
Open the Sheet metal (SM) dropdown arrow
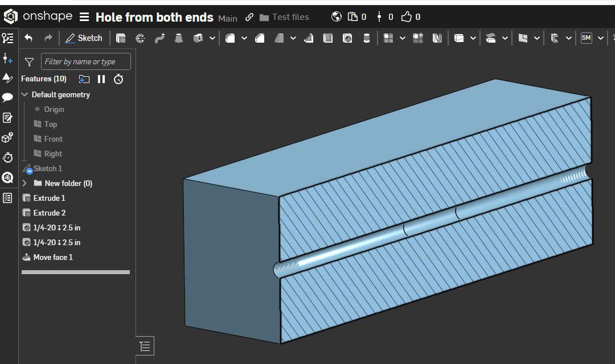click(x=601, y=38)
